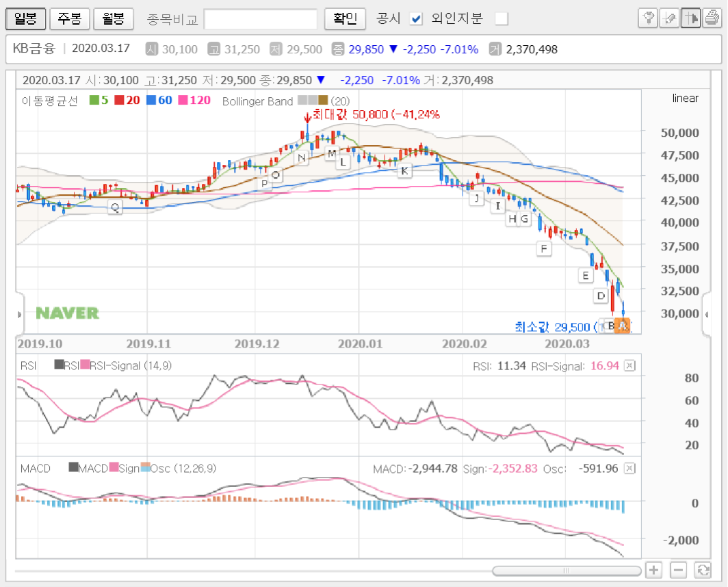Click the blue 60-day moving average swatch
The image size is (728, 587).
[151, 101]
